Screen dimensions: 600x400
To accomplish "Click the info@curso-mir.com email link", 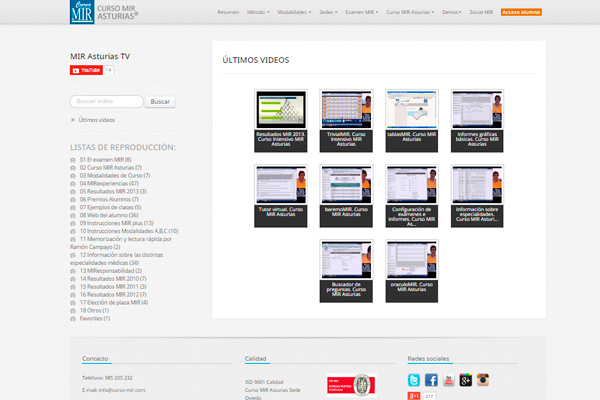I will pyautogui.click(x=122, y=390).
